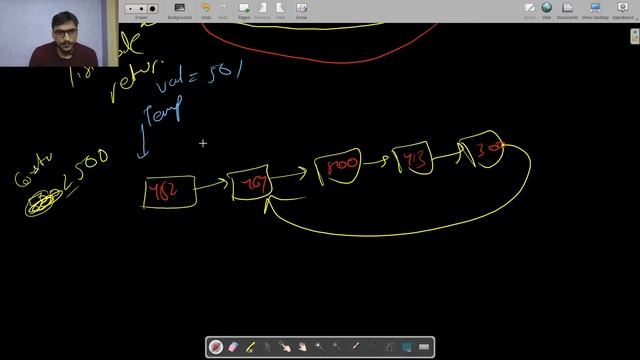
Task: Go to the Previous page
Action: click(x=262, y=11)
